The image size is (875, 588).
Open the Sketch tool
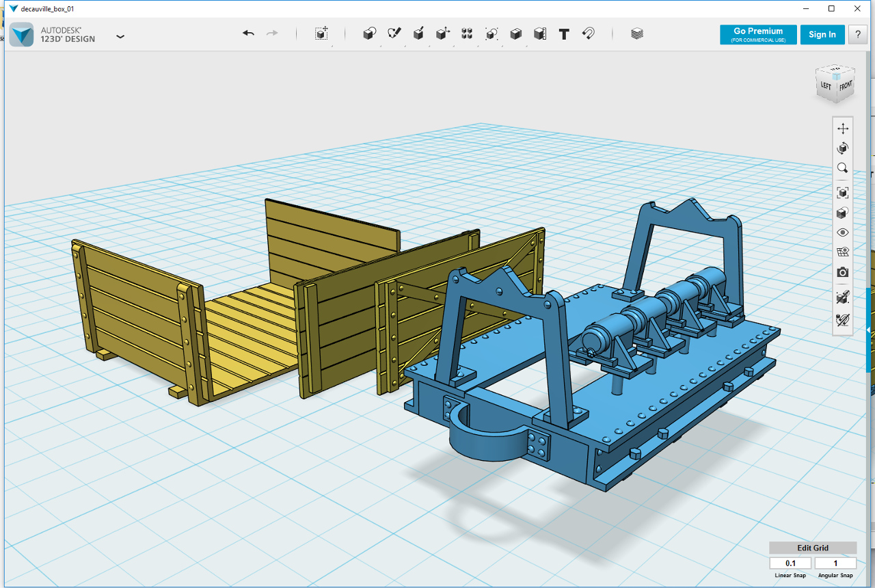394,34
